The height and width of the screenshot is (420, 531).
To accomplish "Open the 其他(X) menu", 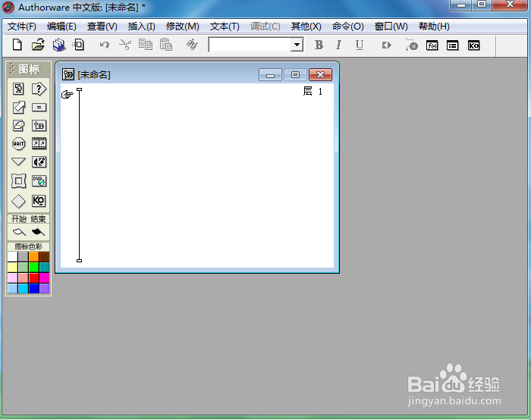I will (x=306, y=27).
